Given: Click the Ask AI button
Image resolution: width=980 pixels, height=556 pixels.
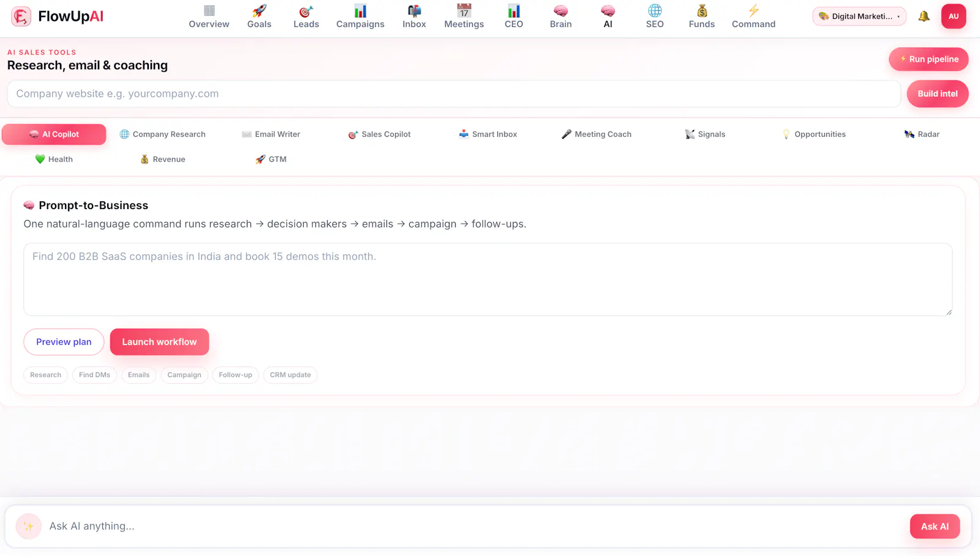Looking at the screenshot, I should pos(935,527).
